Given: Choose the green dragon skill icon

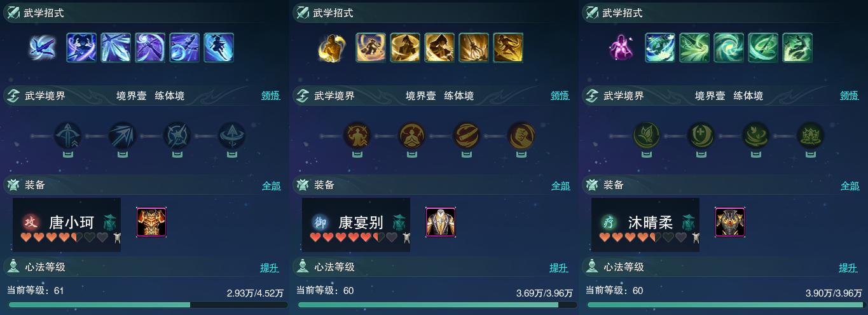Looking at the screenshot, I should 797,48.
